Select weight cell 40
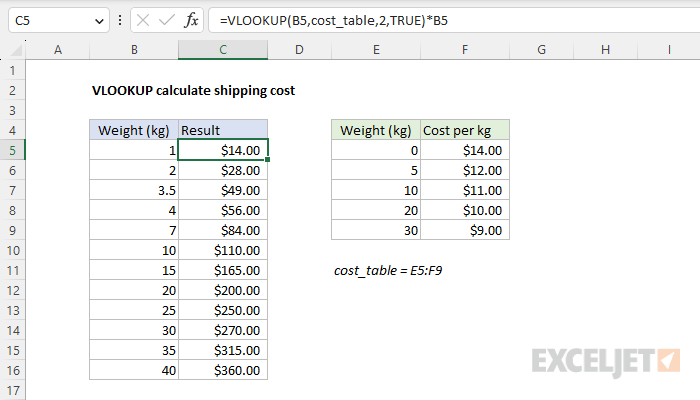Screen dimensions: 700x400 coord(134,370)
